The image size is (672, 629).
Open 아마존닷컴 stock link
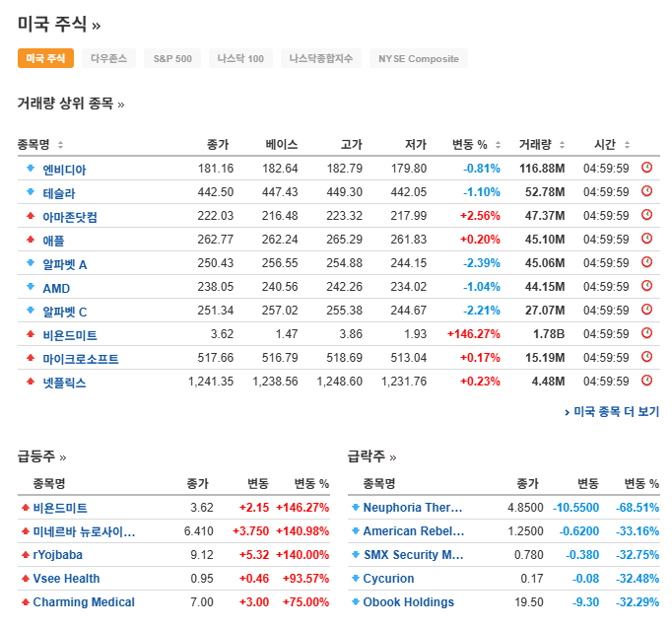click(x=70, y=217)
